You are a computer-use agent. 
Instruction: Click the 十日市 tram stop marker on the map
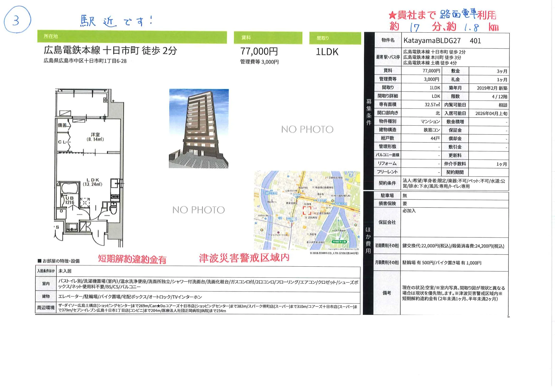[297, 195]
